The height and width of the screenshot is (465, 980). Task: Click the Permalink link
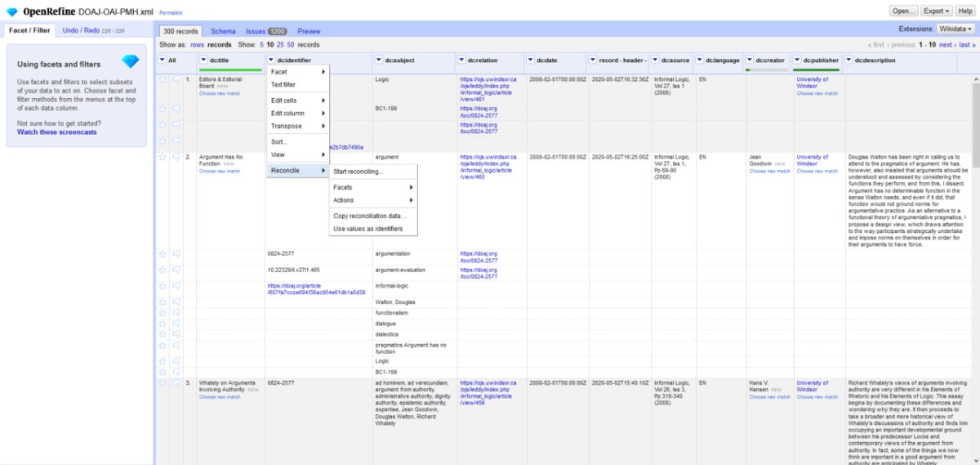pos(171,13)
